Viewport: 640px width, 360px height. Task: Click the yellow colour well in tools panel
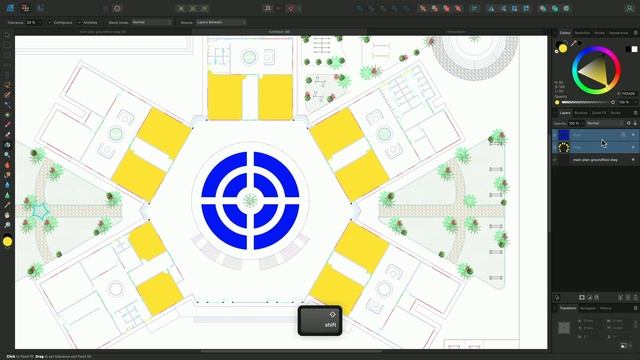coord(7,242)
